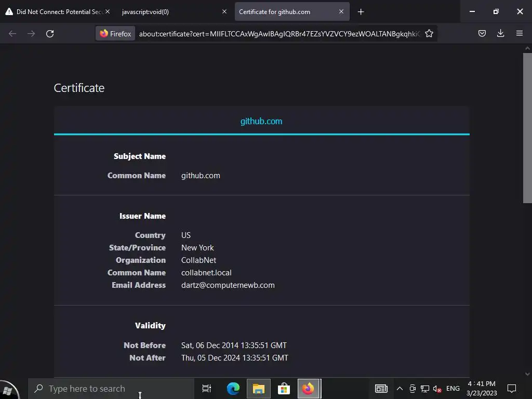The image size is (532, 399).
Task: Open a new tab
Action: (x=361, y=12)
